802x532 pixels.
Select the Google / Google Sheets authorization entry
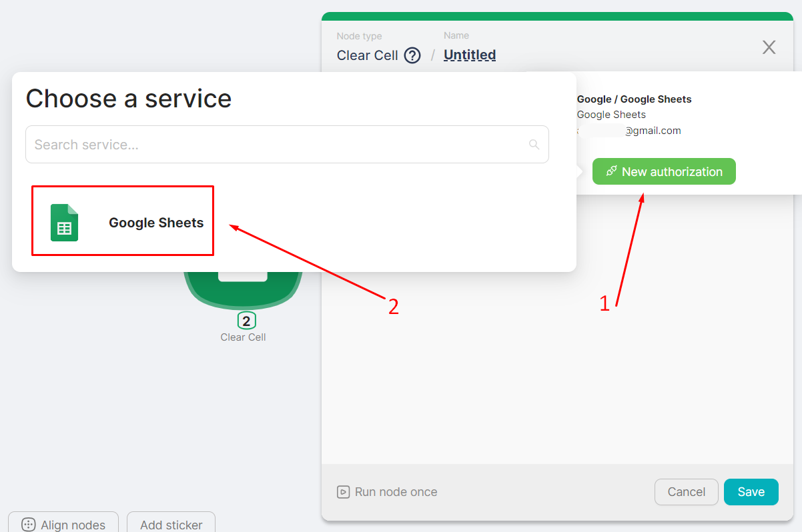[x=634, y=99]
